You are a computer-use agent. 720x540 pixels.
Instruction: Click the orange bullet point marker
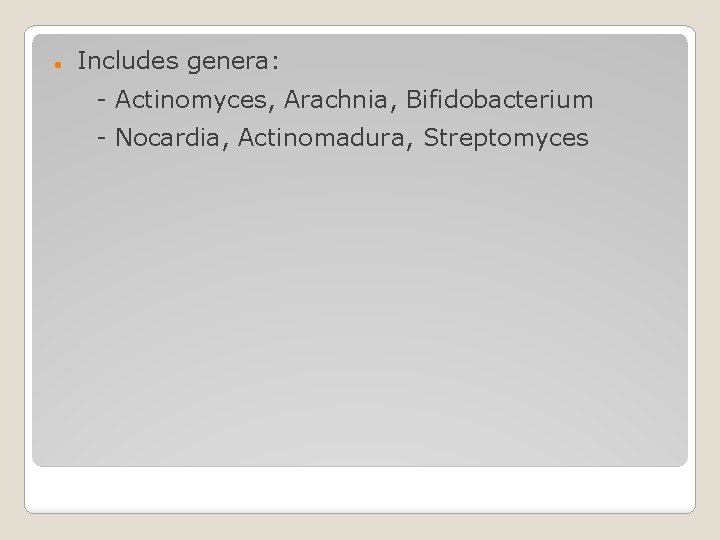58,65
